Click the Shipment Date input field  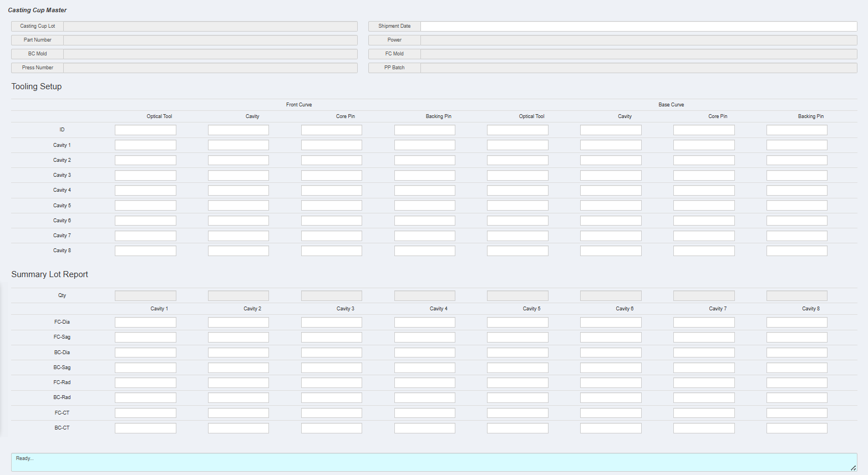[x=638, y=26]
